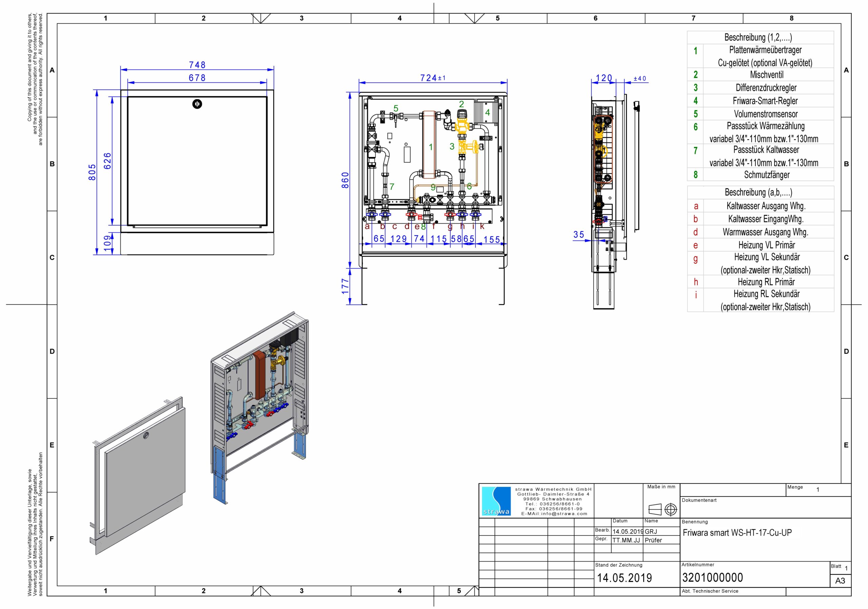868x609 pixels.
Task: Click the 'Warmwasser Ausgang Whg.' legend entry
Action: [766, 232]
